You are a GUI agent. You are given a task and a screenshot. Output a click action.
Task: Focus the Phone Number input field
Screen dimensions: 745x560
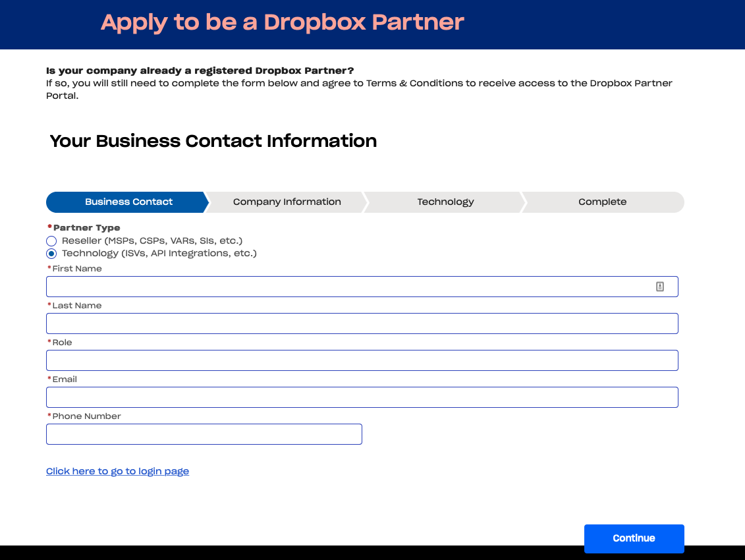pos(204,434)
